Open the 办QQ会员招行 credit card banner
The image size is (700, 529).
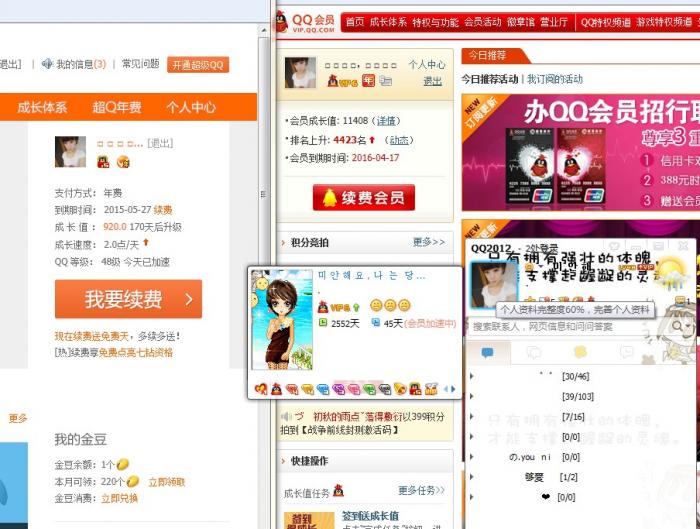[581, 152]
